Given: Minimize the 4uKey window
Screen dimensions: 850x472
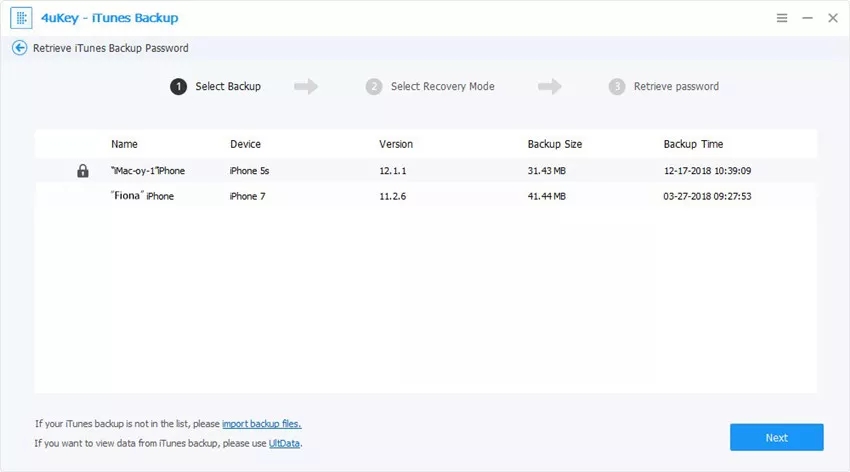Looking at the screenshot, I should coord(806,18).
